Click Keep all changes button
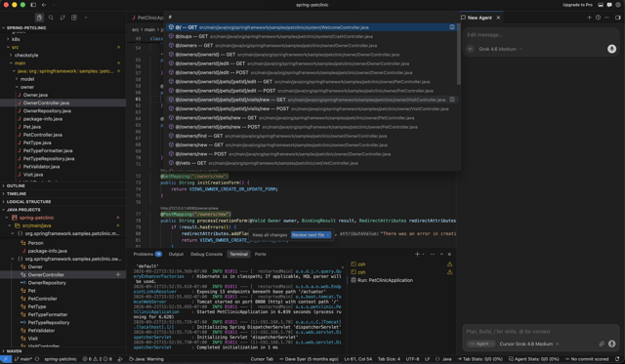Screen dimensions: 625x364 click(270, 235)
